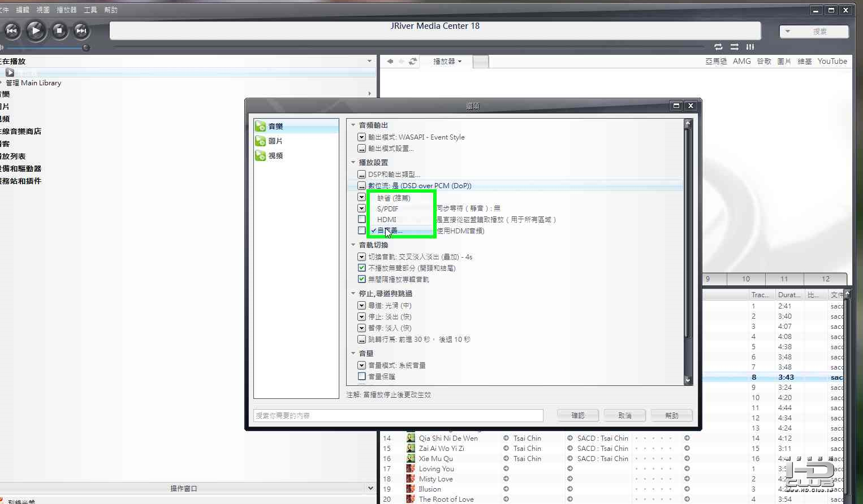Open 跳轉行為 ellipsis settings button
Image resolution: width=863 pixels, height=504 pixels.
pos(361,340)
